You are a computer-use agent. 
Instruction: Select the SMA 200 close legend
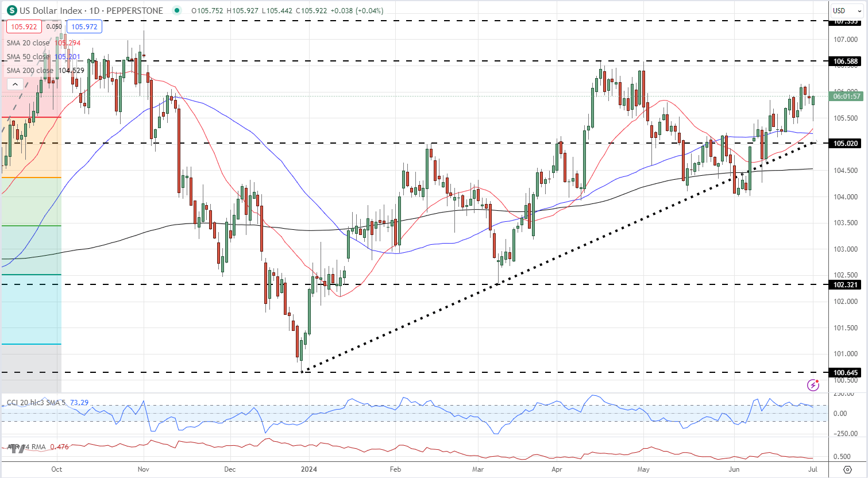(30, 71)
